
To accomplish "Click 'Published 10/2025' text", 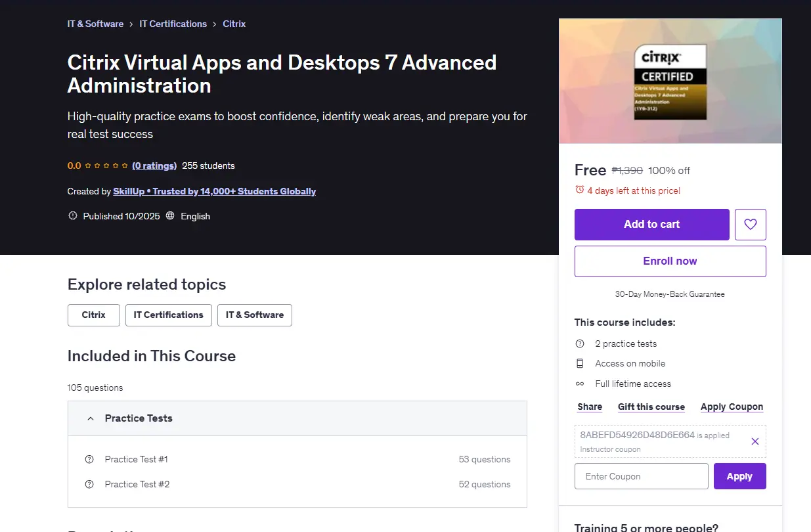I will [121, 215].
